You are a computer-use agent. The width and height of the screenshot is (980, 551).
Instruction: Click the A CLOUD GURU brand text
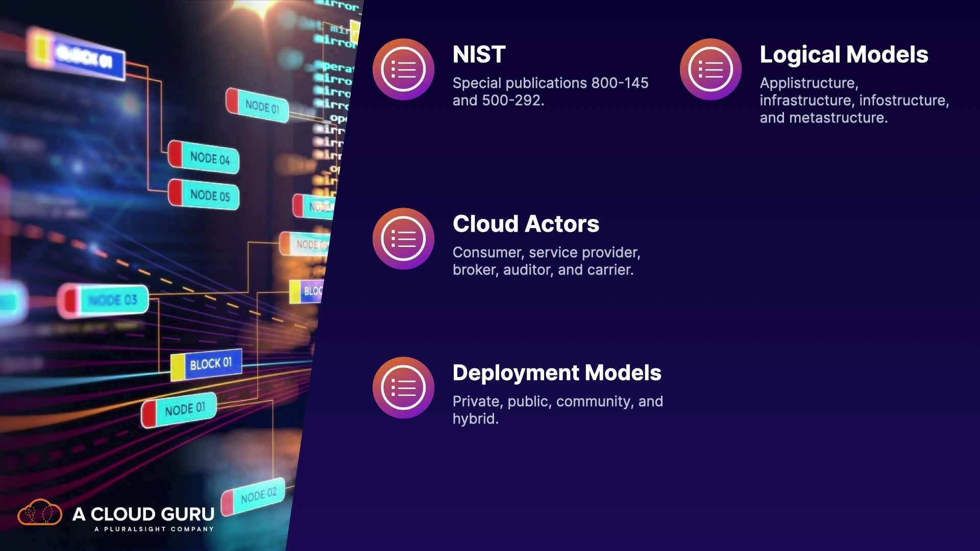(143, 514)
